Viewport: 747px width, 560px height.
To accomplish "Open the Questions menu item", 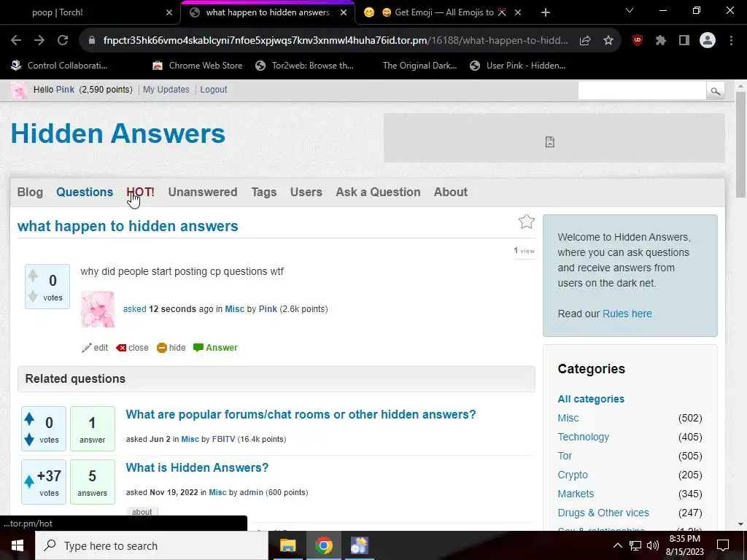I will click(85, 192).
